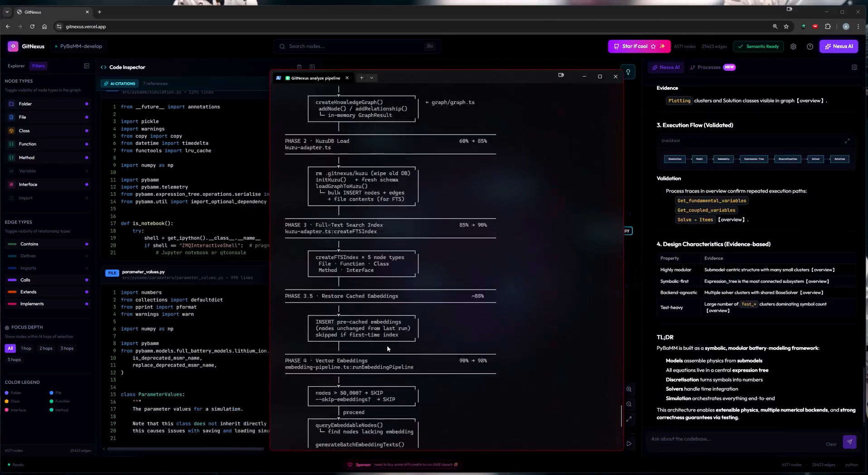Collapse the left Explorer sidebar panel icon

[x=87, y=66]
